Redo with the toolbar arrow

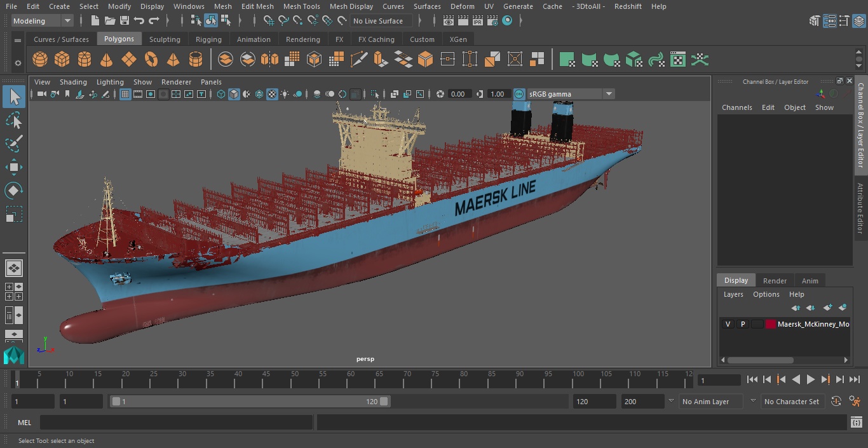click(154, 21)
